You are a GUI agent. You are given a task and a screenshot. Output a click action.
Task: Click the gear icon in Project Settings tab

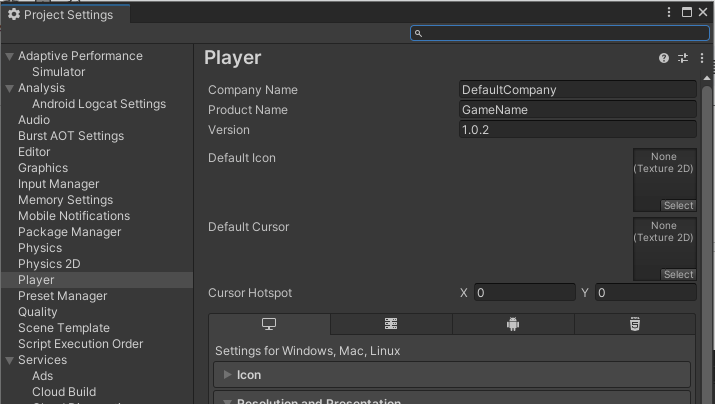click(x=14, y=15)
